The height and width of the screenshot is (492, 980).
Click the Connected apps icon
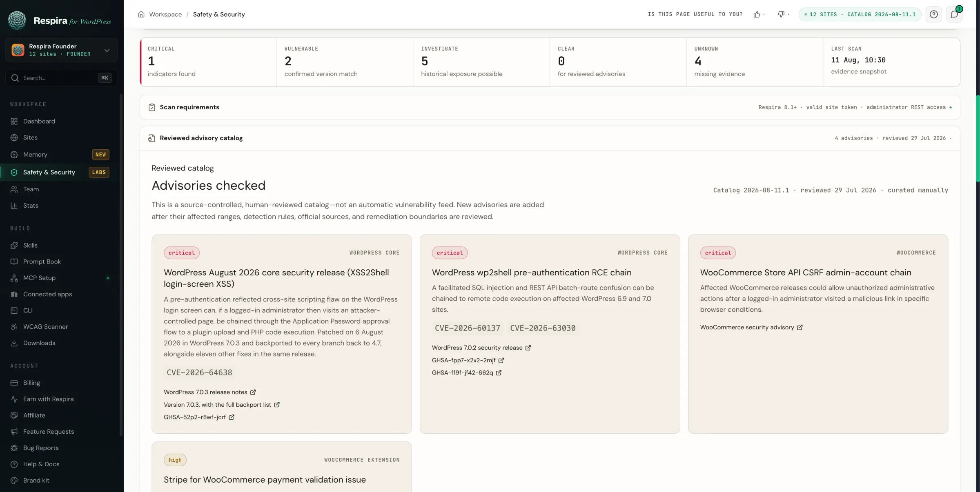tap(14, 294)
